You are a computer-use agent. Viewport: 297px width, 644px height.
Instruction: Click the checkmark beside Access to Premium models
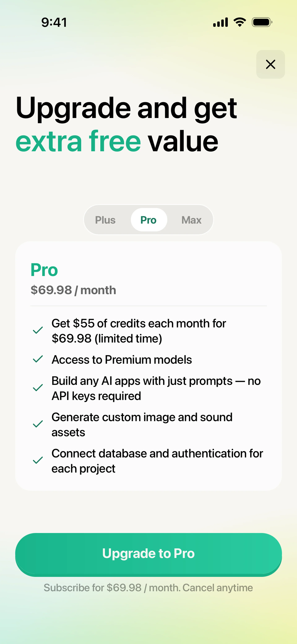[x=38, y=359]
